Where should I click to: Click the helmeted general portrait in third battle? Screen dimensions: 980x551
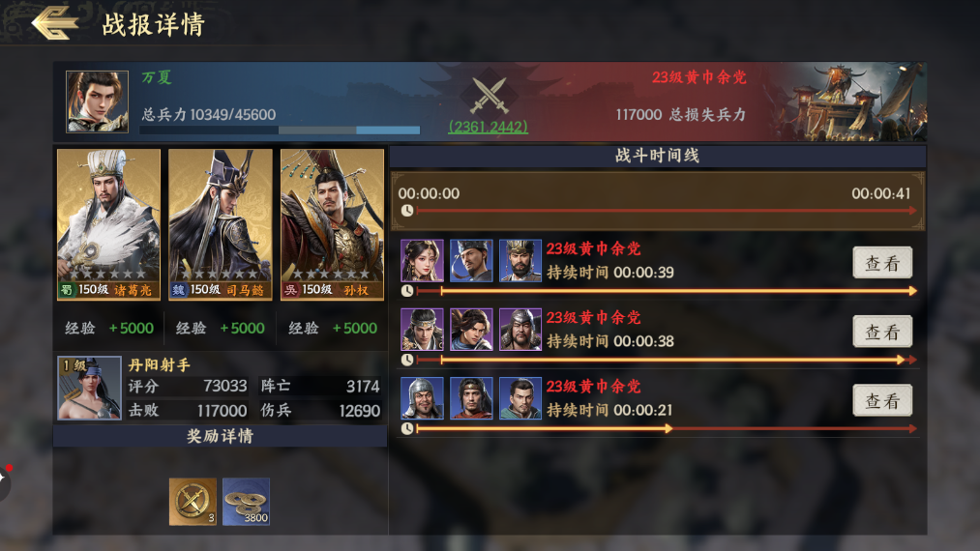422,398
